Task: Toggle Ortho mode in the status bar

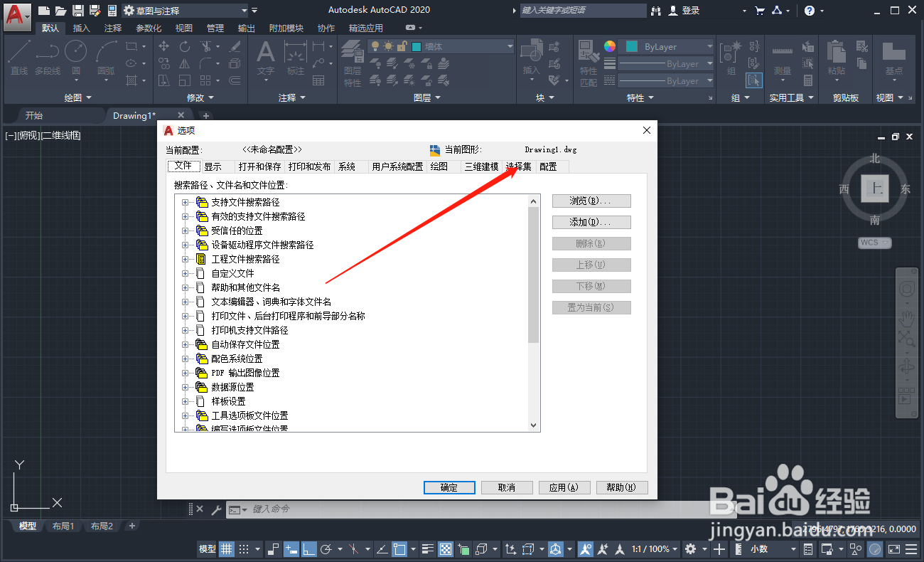Action: click(x=309, y=549)
